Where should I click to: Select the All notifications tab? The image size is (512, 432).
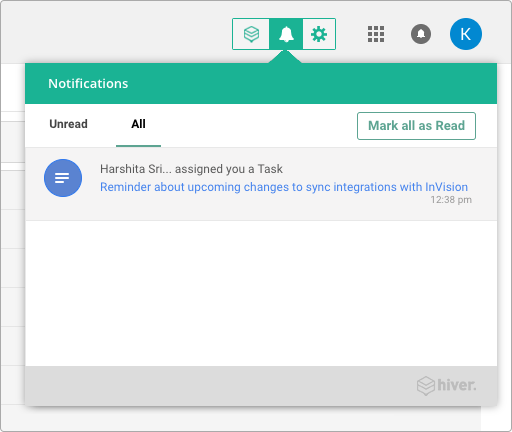tap(138, 124)
